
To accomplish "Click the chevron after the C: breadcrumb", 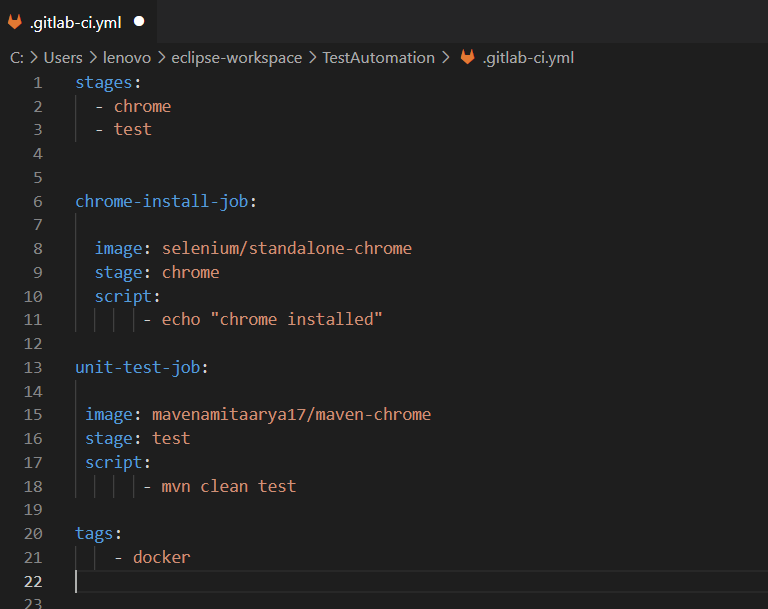I will [34, 58].
